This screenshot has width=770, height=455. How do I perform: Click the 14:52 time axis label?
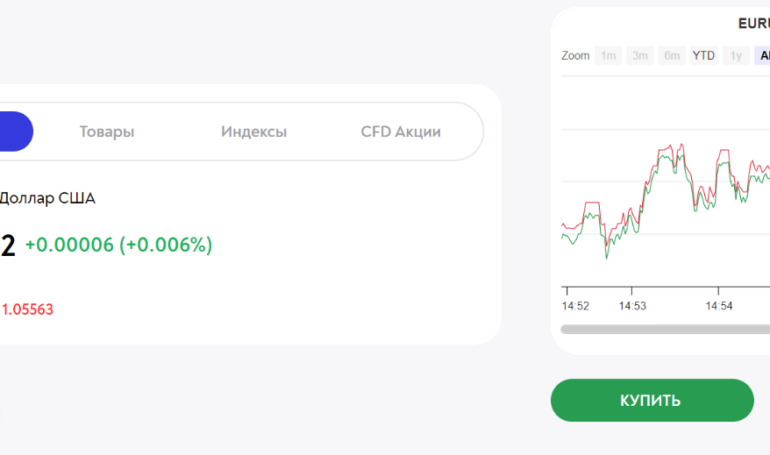[575, 306]
